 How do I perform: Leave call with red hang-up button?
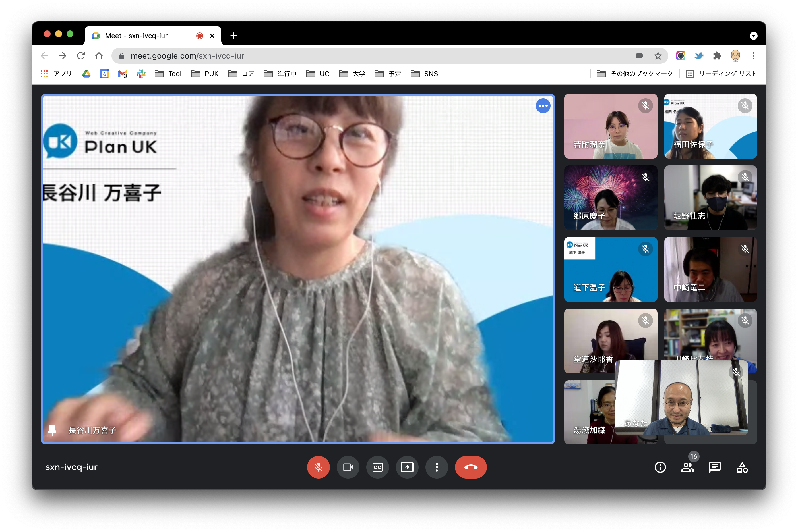tap(470, 467)
